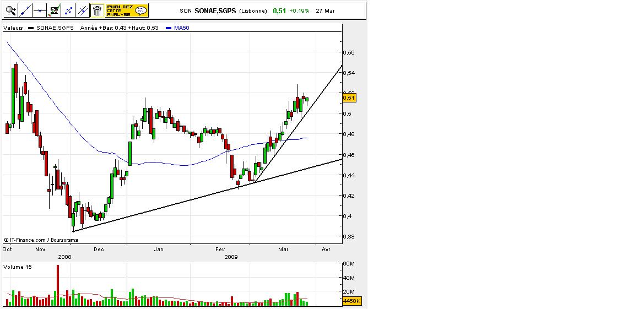Click the Valeurs legend label

[x=13, y=28]
